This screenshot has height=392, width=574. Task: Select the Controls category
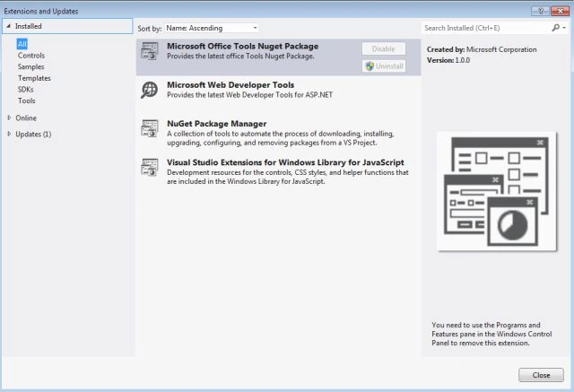point(31,56)
